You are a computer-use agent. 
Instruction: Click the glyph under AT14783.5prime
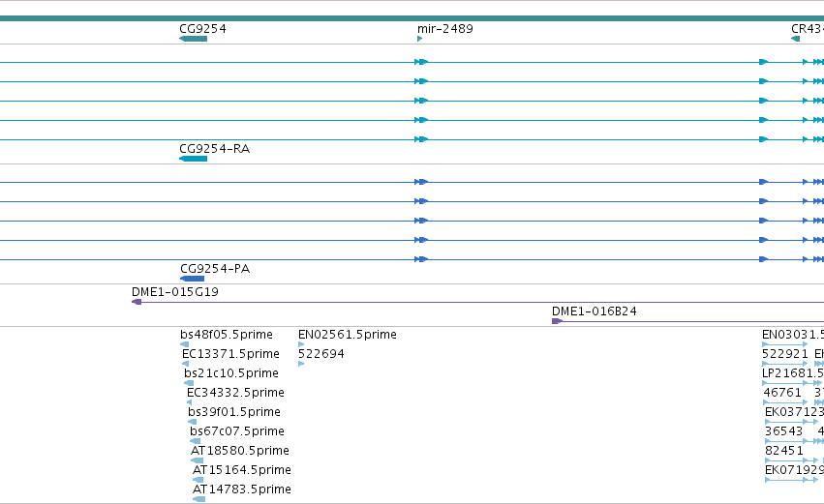(x=199, y=499)
